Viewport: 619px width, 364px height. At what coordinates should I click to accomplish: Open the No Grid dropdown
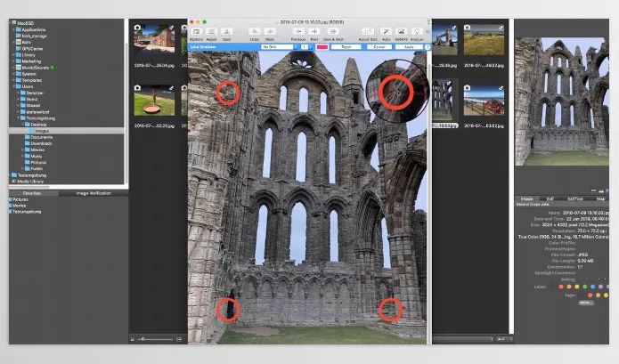279,47
